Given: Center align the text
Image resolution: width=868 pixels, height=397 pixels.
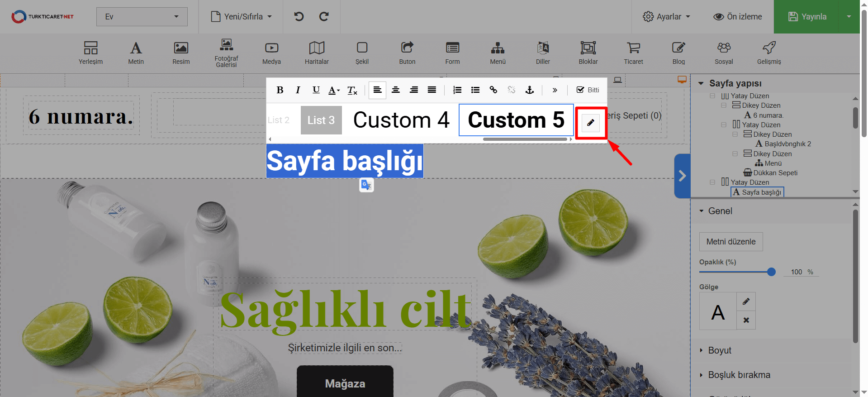Looking at the screenshot, I should (x=396, y=90).
